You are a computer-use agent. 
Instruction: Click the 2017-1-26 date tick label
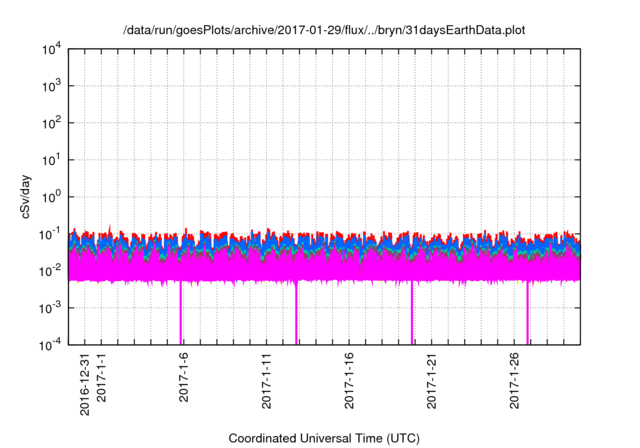[x=514, y=381]
